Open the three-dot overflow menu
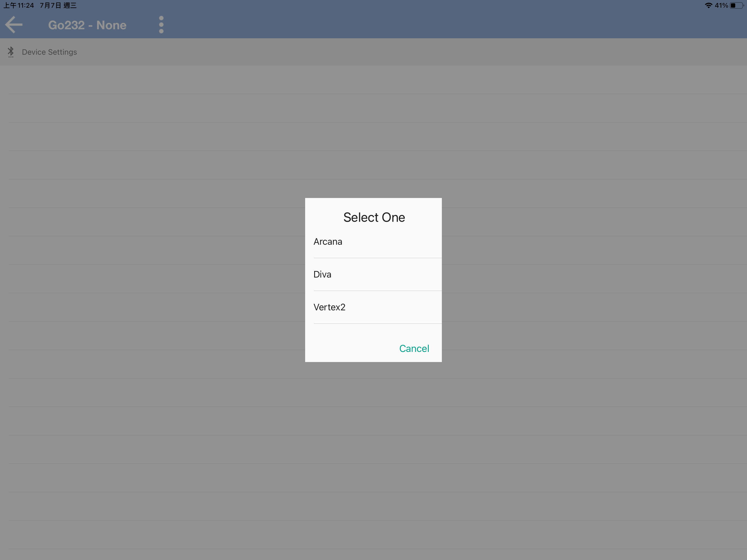 click(161, 25)
